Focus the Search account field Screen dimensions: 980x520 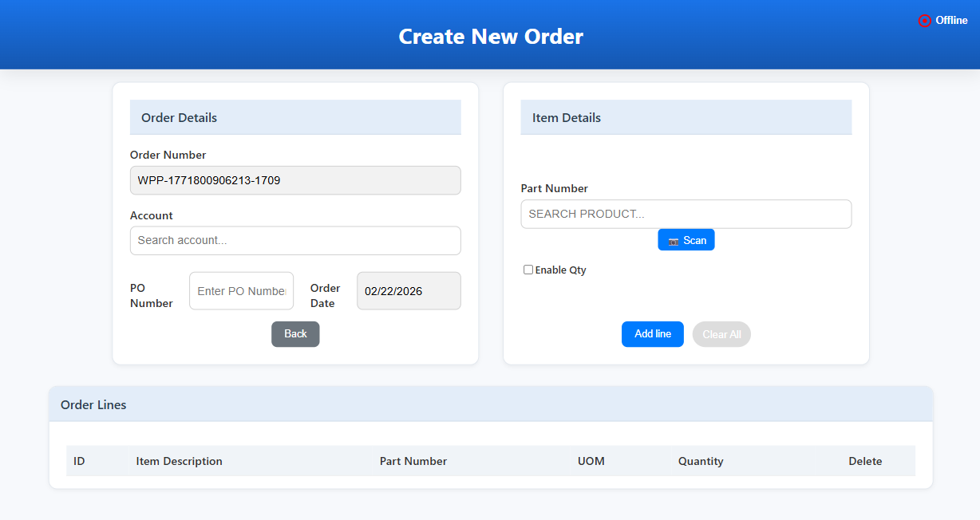[x=295, y=240]
